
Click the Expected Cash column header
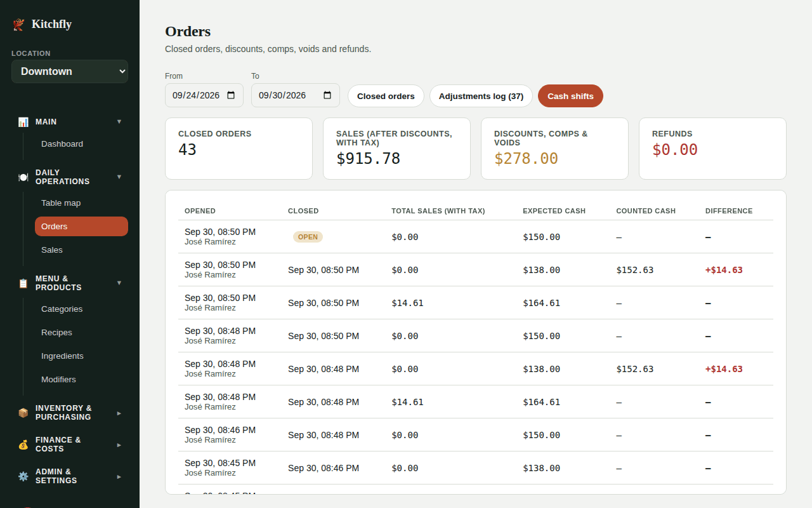[554, 211]
